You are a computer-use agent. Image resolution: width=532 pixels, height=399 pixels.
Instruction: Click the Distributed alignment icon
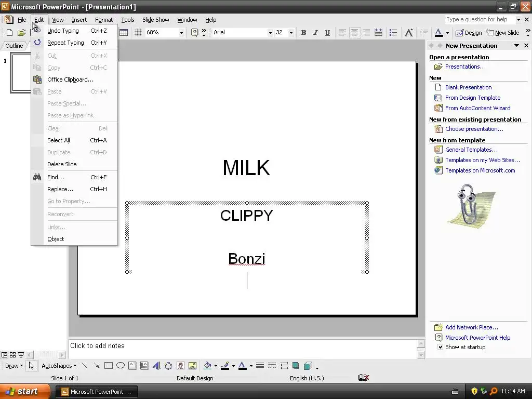pyautogui.click(x=378, y=33)
